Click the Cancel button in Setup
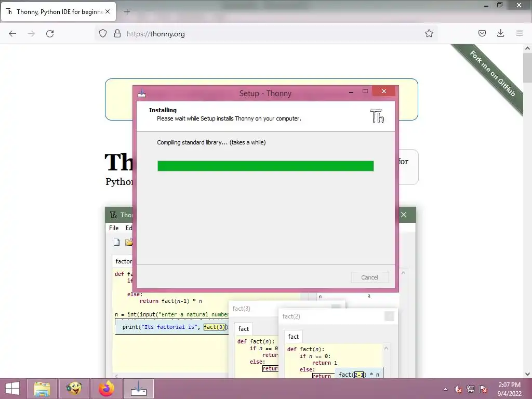Screen dimensions: 532x399 pyautogui.click(x=370, y=277)
